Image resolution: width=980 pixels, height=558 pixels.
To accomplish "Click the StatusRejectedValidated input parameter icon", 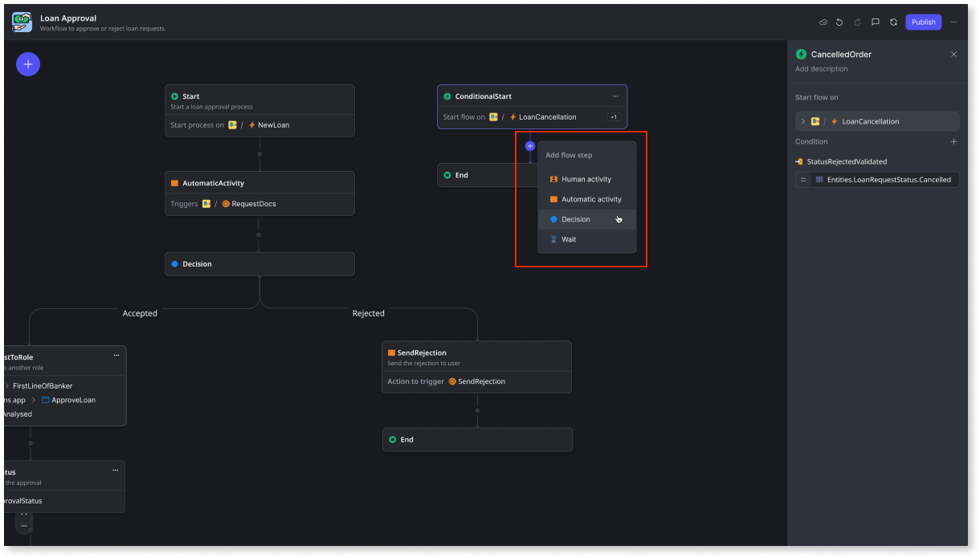I will tap(798, 161).
